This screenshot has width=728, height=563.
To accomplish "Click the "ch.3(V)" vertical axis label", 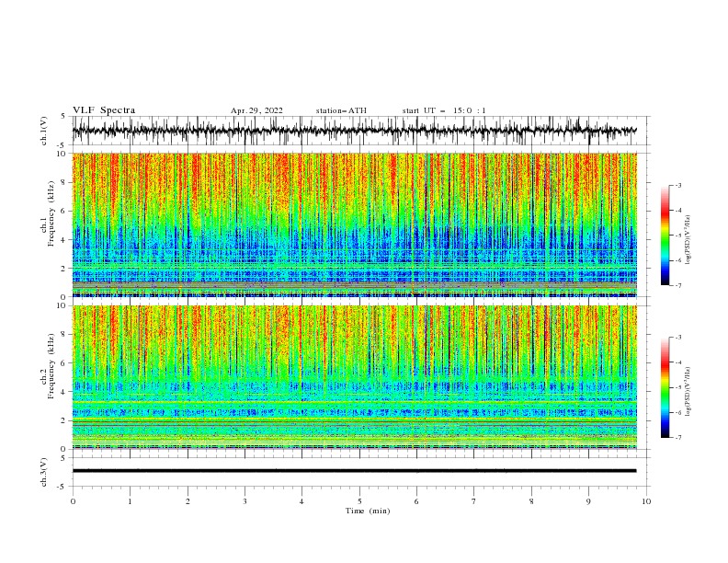I will tap(44, 472).
